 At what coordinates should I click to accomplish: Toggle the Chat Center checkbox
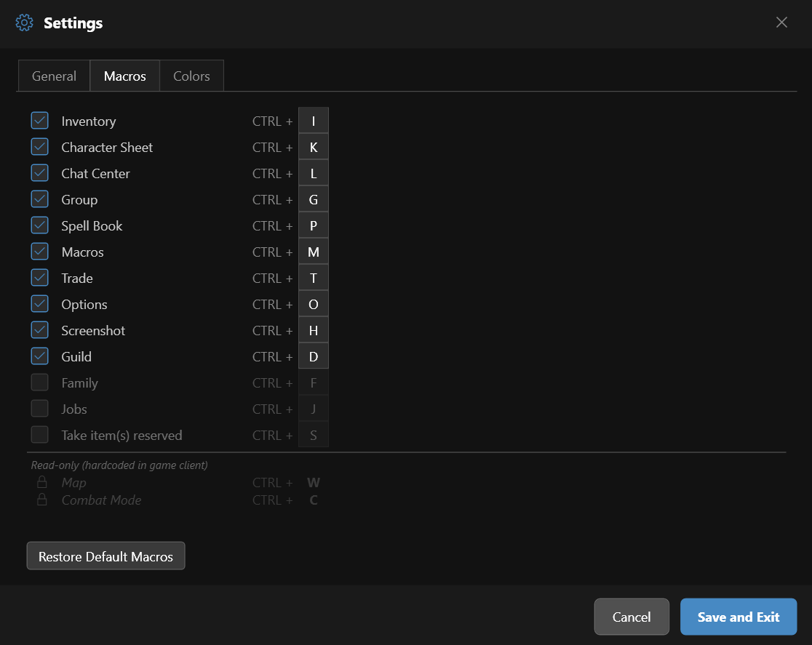tap(40, 173)
